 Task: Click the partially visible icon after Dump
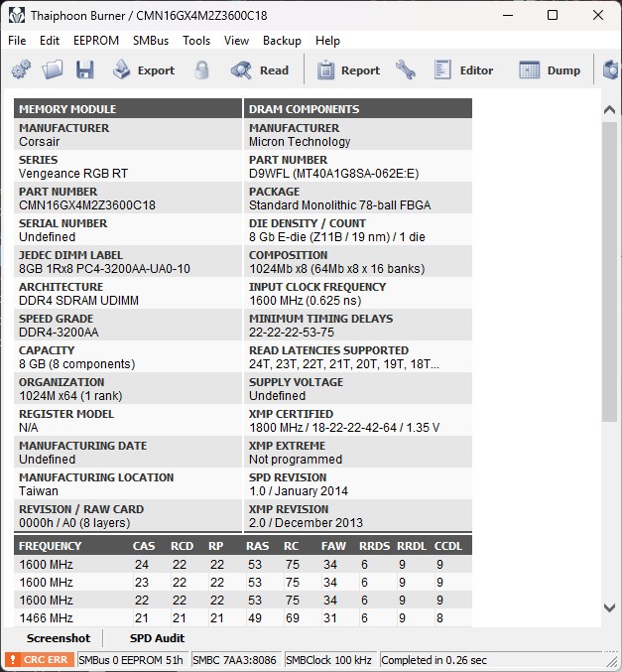point(610,69)
